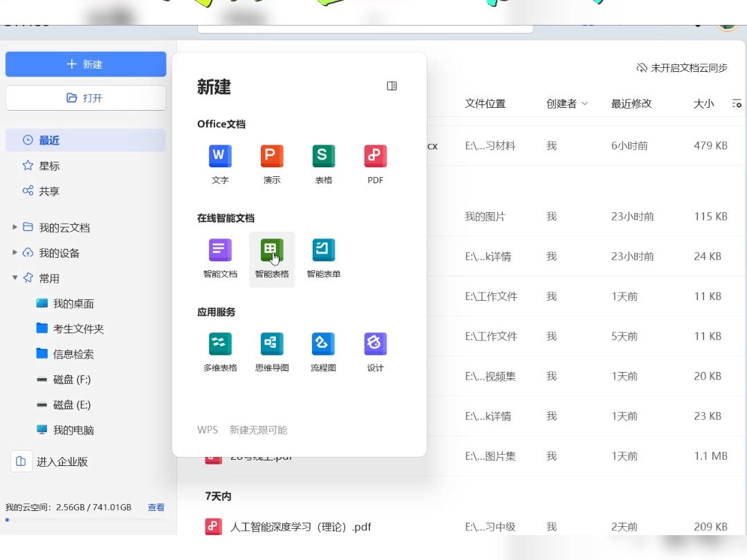
Task: Open 思维导图 mind map tool
Action: pyautogui.click(x=272, y=344)
